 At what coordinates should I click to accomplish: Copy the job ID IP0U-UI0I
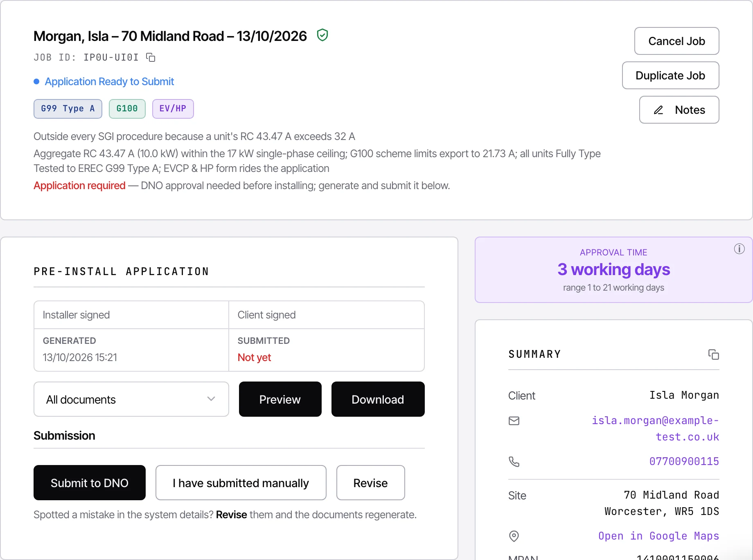click(151, 57)
